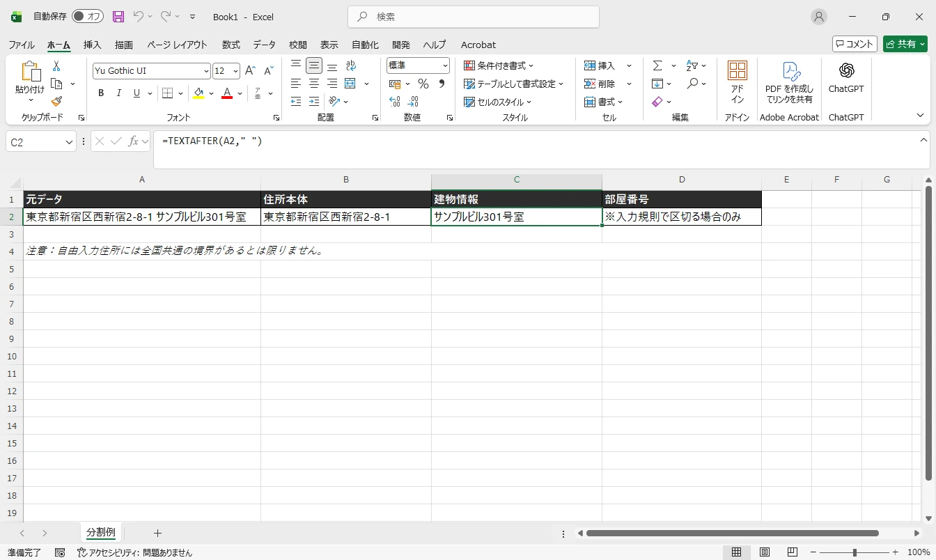This screenshot has width=936, height=560.
Task: Click the Save floppy disk icon
Action: point(118,17)
